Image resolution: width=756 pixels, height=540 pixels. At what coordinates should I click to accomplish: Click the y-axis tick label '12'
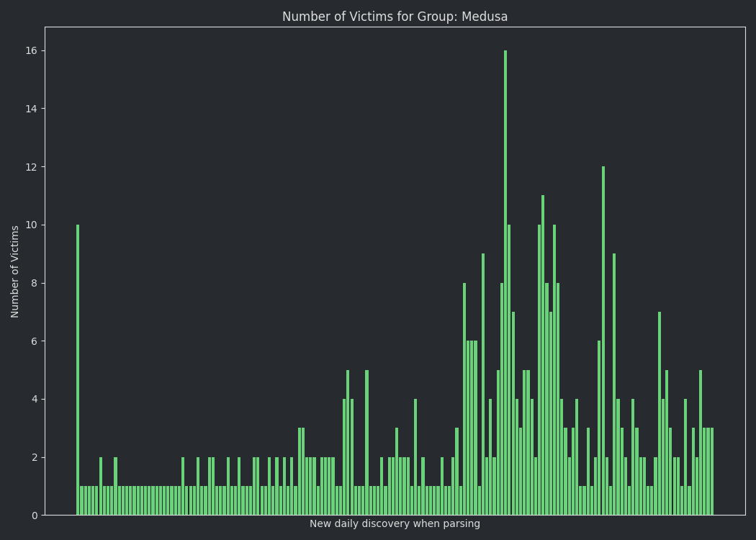pyautogui.click(x=32, y=167)
